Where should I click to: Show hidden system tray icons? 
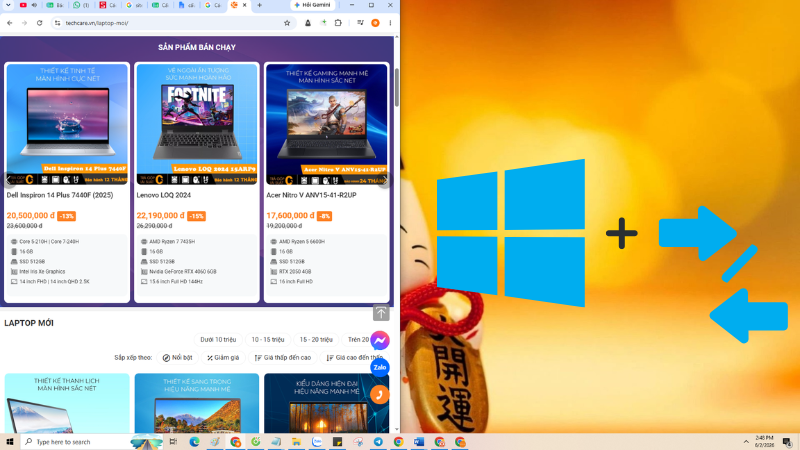pyautogui.click(x=746, y=442)
